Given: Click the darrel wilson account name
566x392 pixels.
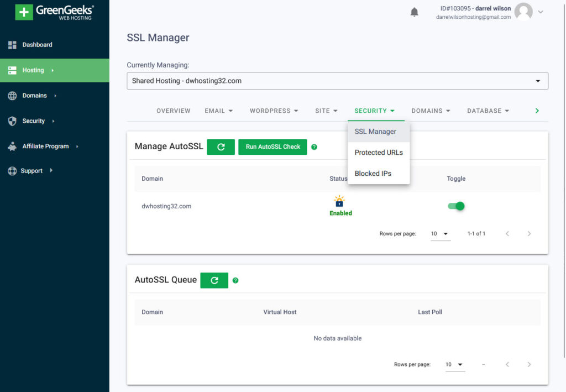Looking at the screenshot, I should pos(493,8).
